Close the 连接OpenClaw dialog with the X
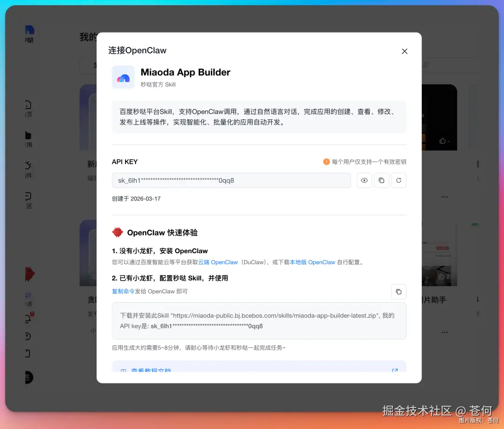Viewport: 504px width, 429px height. [x=404, y=51]
